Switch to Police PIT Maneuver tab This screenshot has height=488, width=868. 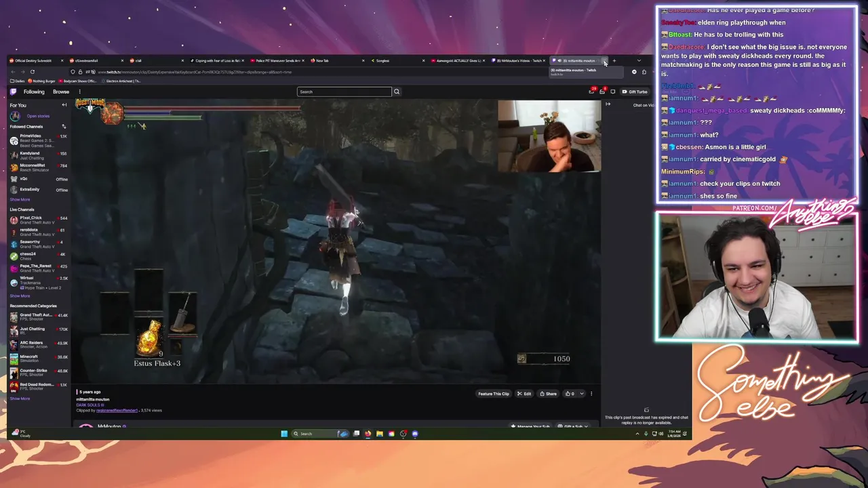coord(278,60)
